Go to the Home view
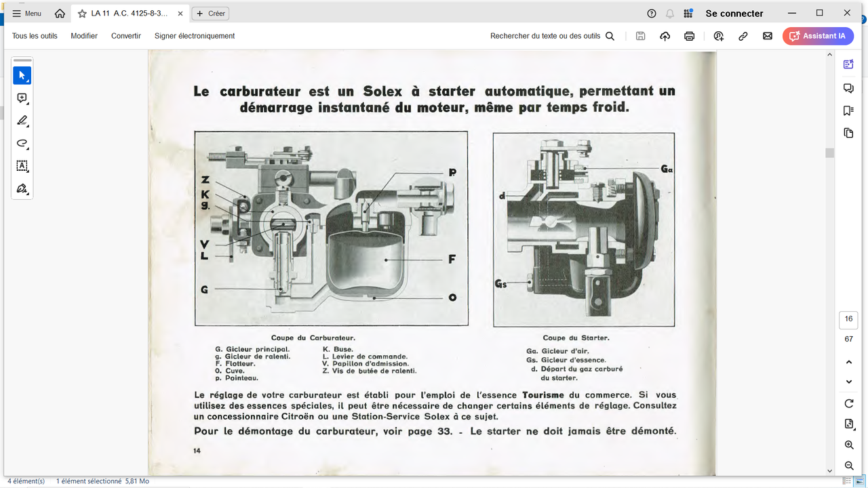Screen dimensions: 868x488 [60, 14]
